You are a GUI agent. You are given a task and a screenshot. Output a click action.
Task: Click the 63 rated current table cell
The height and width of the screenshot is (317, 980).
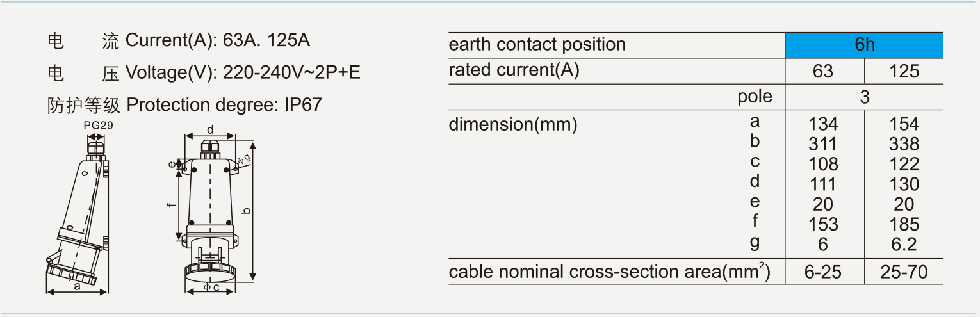823,71
